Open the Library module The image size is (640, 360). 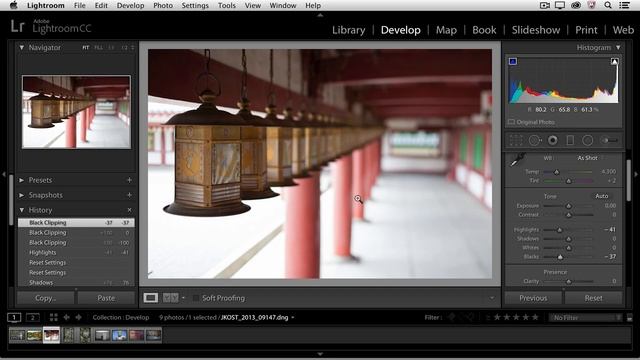(x=349, y=30)
